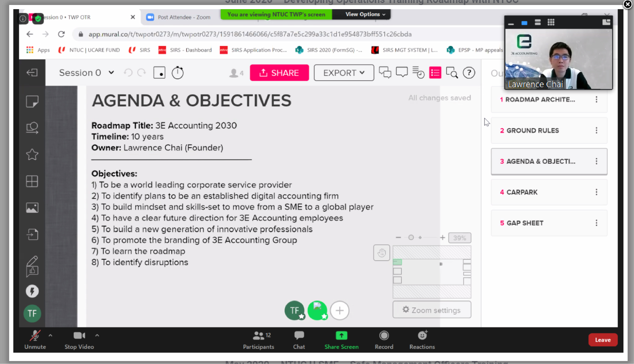Open the shapes and connectors tool
Viewport: 634px width, 364px height.
32,128
